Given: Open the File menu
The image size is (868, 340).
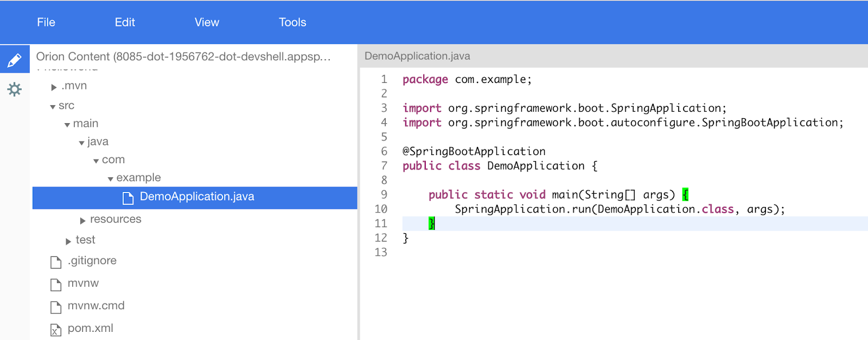Looking at the screenshot, I should point(46,22).
